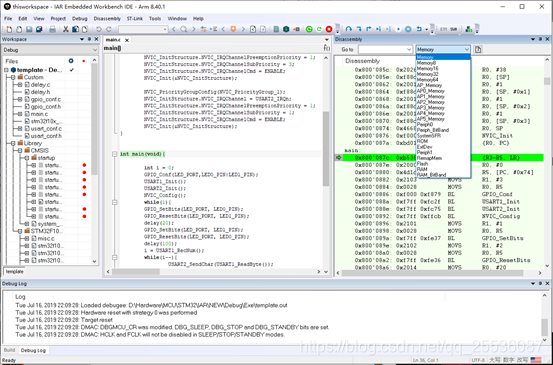
Task: Open the editor window tab list arrow
Action: pos(327,39)
